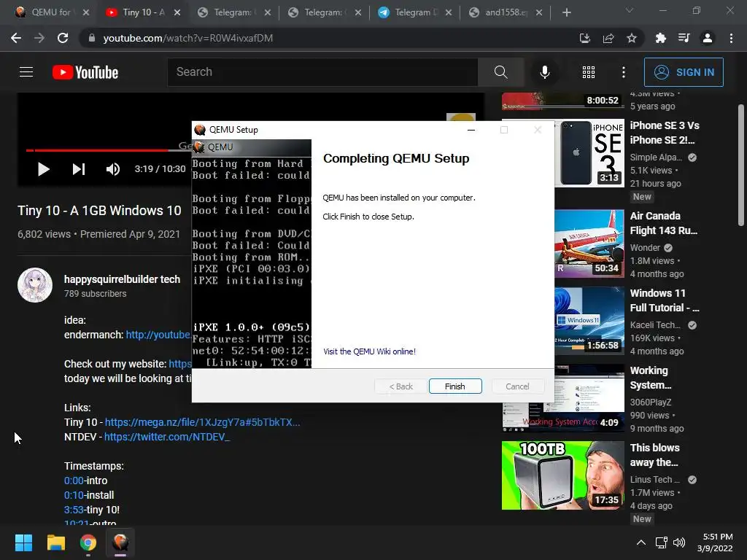Jump to 3:53 tiny 10 timestamp
The height and width of the screenshot is (560, 747).
click(74, 510)
